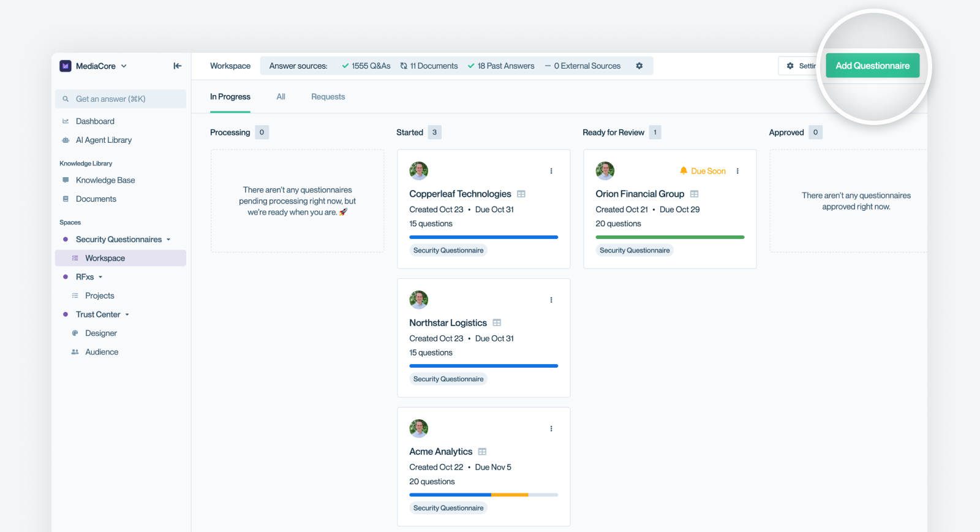Switch to the All tab
This screenshot has width=980, height=532.
[x=281, y=97]
